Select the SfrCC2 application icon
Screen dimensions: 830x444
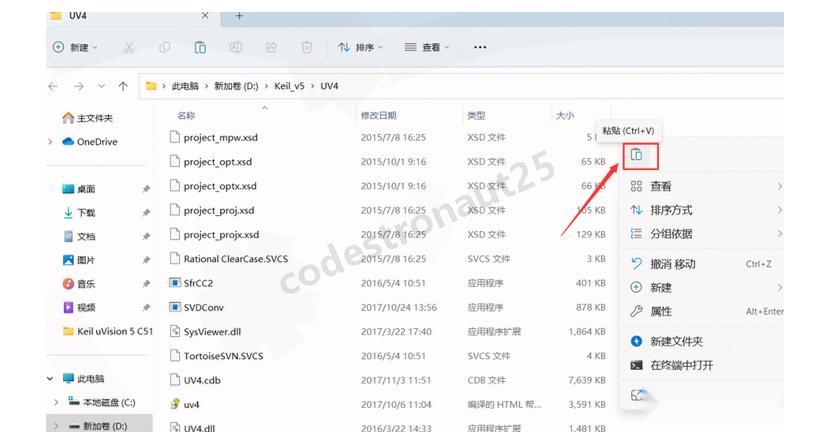[175, 283]
